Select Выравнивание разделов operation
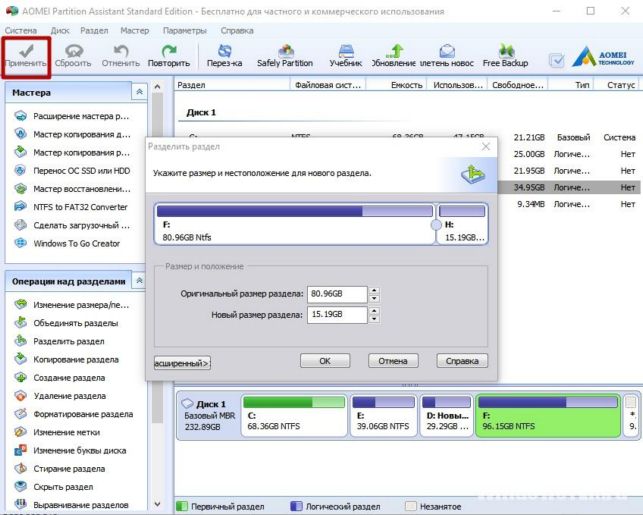The height and width of the screenshot is (515, 643). [x=71, y=505]
